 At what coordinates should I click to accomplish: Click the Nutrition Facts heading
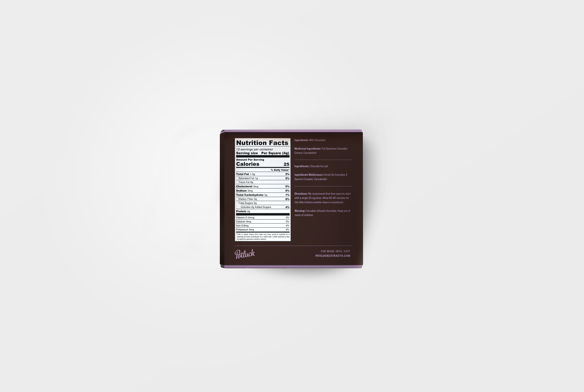(x=262, y=143)
